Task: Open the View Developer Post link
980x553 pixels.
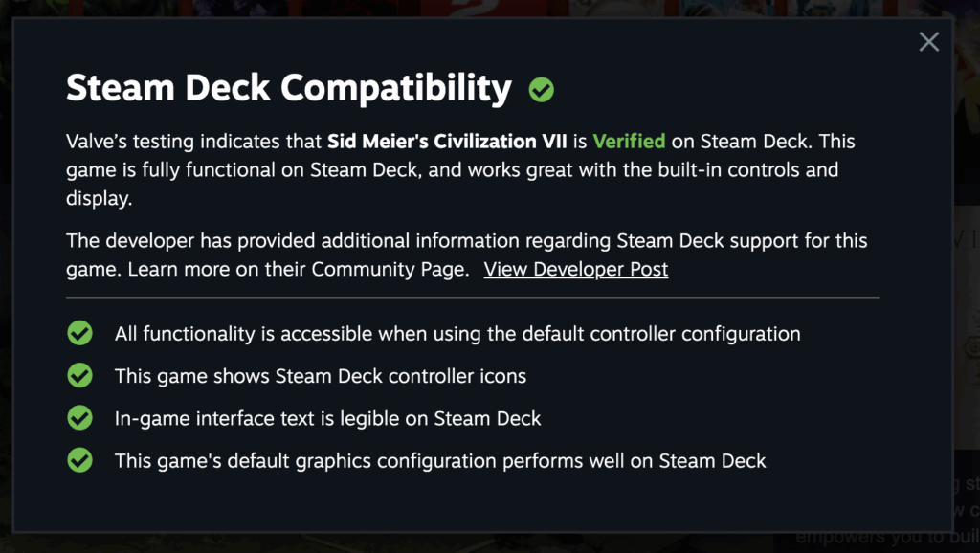Action: pyautogui.click(x=575, y=269)
